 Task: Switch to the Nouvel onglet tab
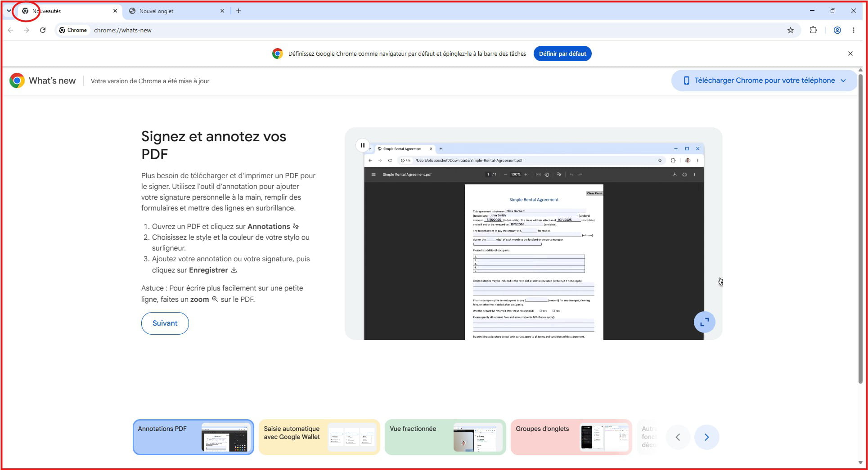tap(175, 11)
